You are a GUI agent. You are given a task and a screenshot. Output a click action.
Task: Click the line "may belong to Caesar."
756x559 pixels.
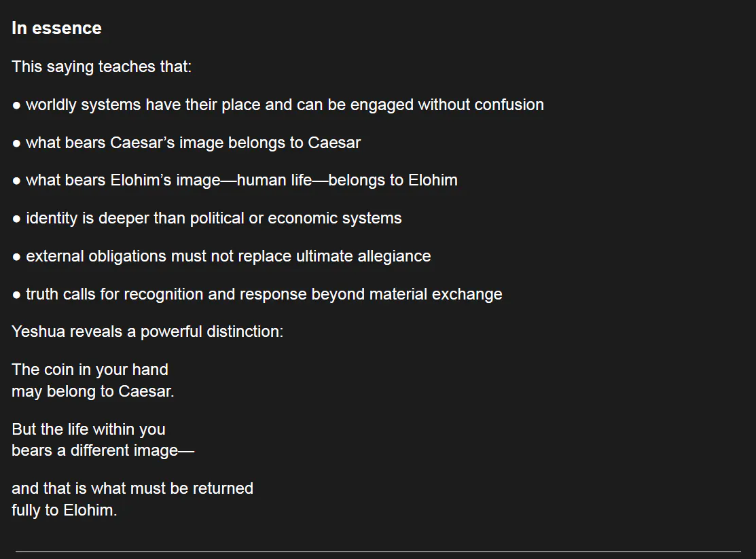(x=93, y=391)
